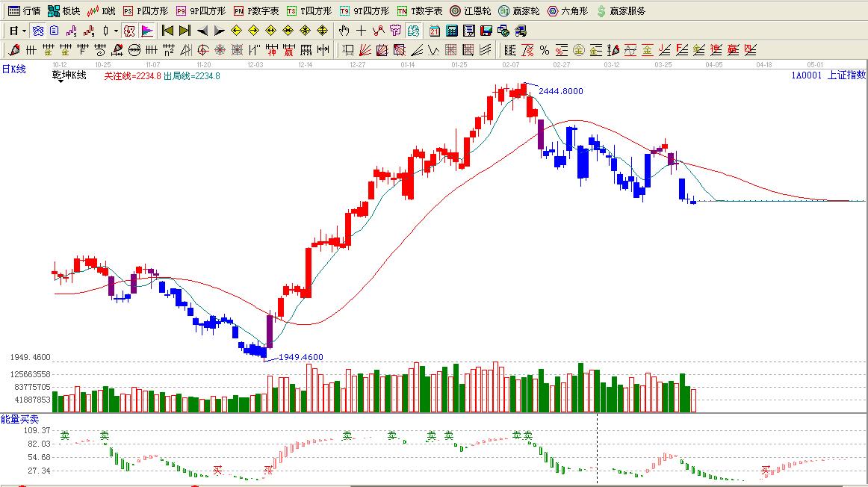Image resolution: width=868 pixels, height=487 pixels.
Task: Click the save floppy disk icon
Action: click(486, 31)
